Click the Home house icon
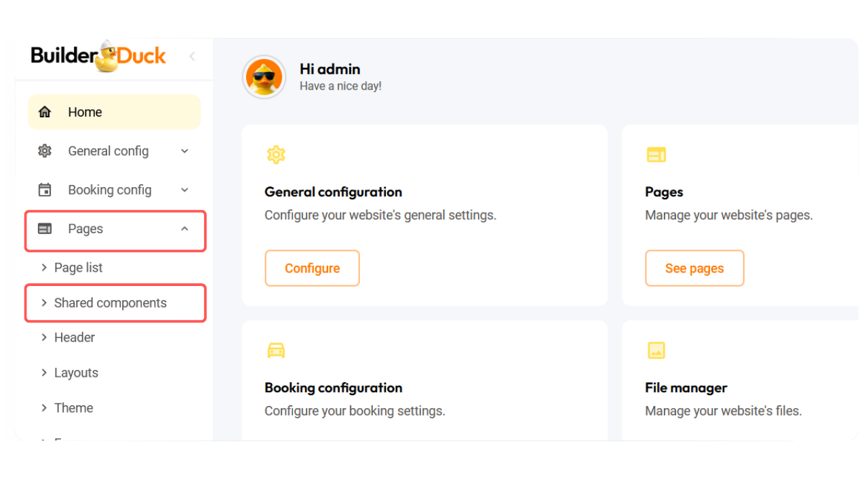Viewport: 868px width, 488px height. [45, 113]
